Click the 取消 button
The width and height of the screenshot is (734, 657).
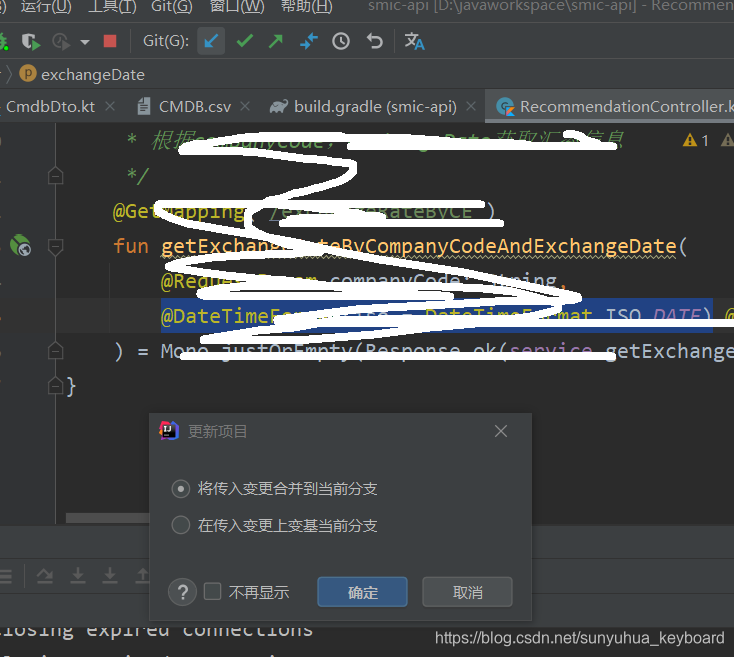pyautogui.click(x=467, y=592)
